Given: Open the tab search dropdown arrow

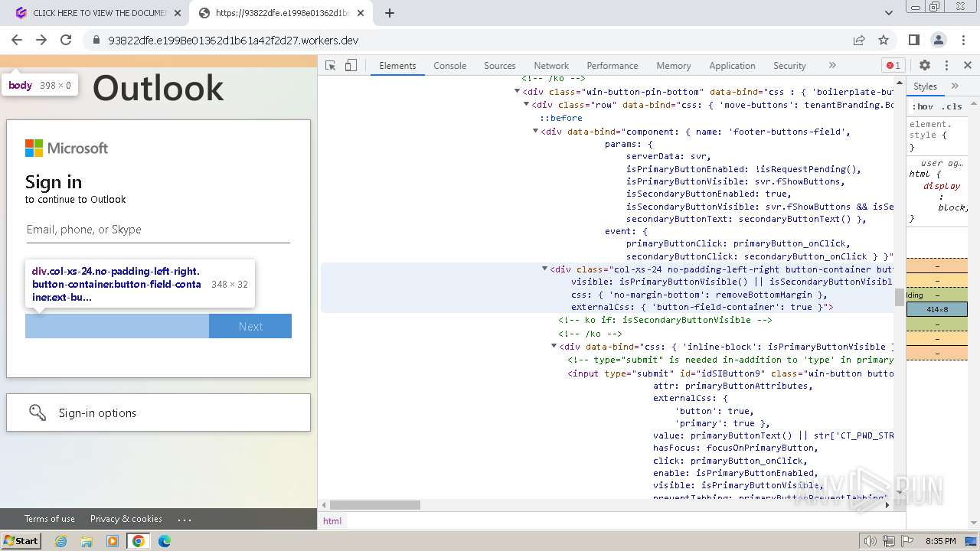Looking at the screenshot, I should point(889,13).
